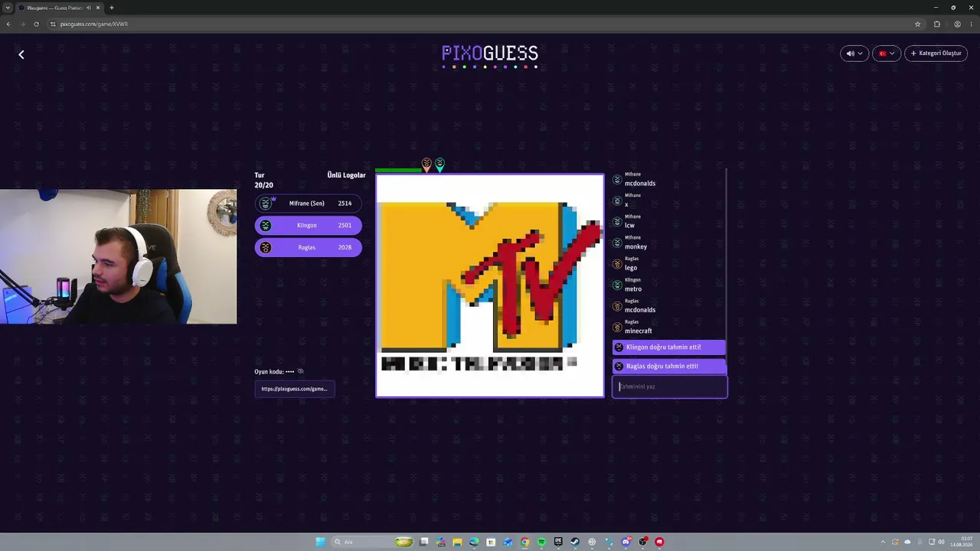Click the avatar beside the lego guess
This screenshot has width=980, height=551.
click(617, 264)
